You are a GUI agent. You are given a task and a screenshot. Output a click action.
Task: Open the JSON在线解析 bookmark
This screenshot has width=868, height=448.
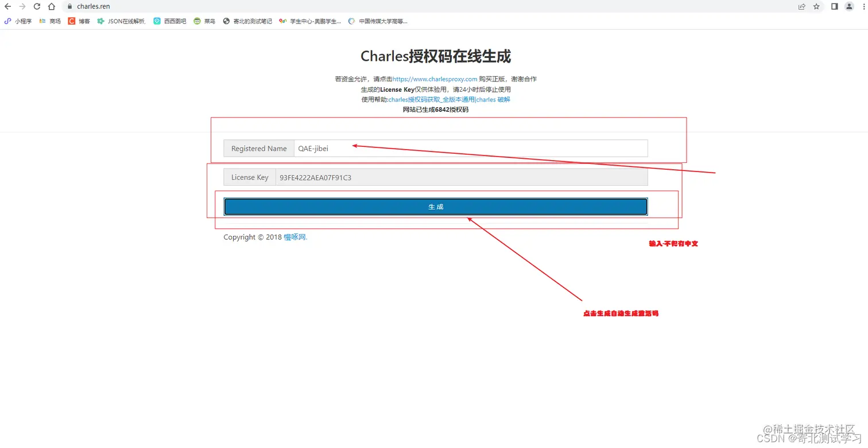click(x=122, y=21)
